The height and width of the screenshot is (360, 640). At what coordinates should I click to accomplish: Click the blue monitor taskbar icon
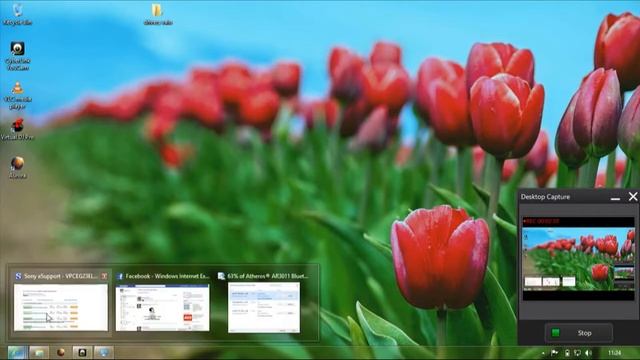(x=104, y=353)
